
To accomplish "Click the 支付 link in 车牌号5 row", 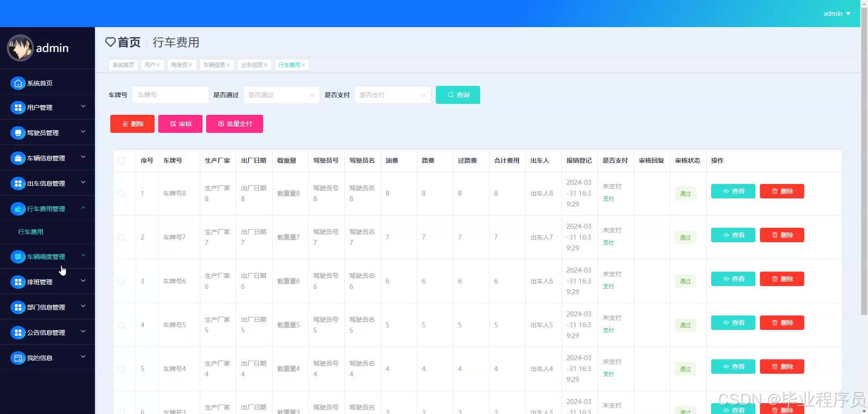I will pyautogui.click(x=609, y=330).
